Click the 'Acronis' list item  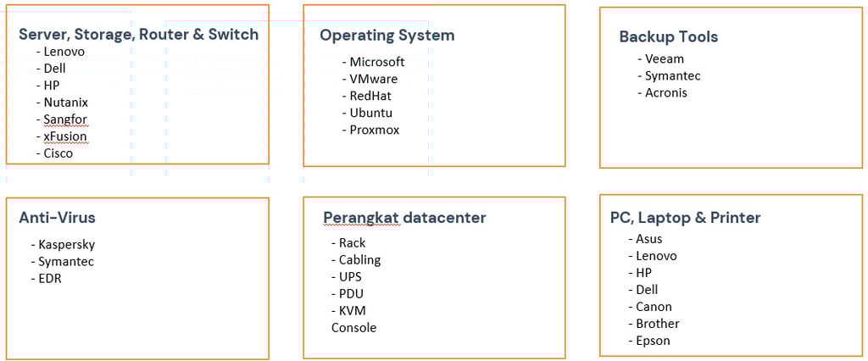(x=665, y=93)
